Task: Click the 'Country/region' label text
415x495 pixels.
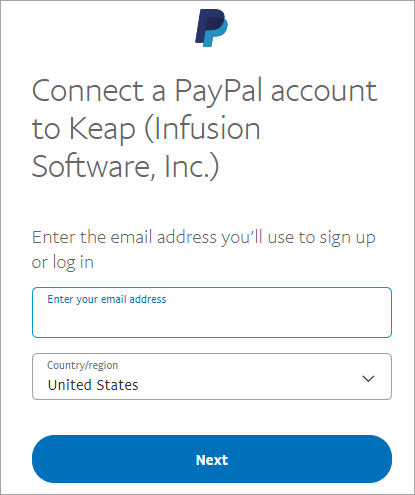Action: tap(83, 365)
